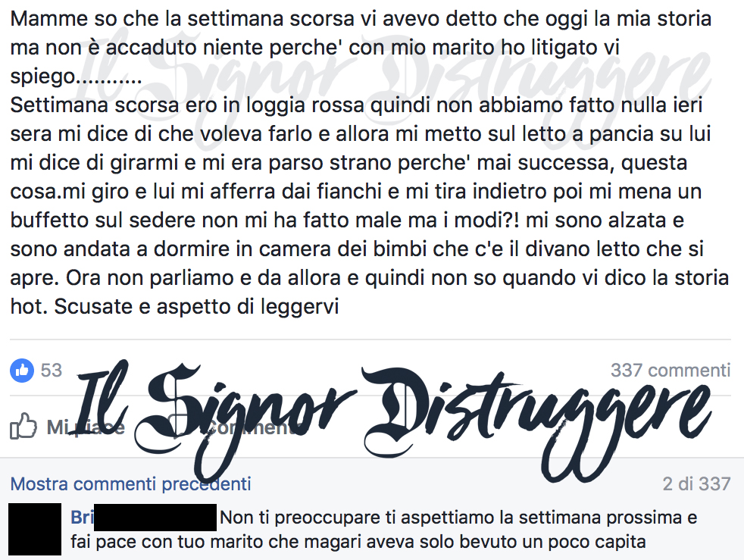Viewport: 744px width, 560px height.
Task: Open the blacked-out commenter profile picture
Action: point(35,529)
